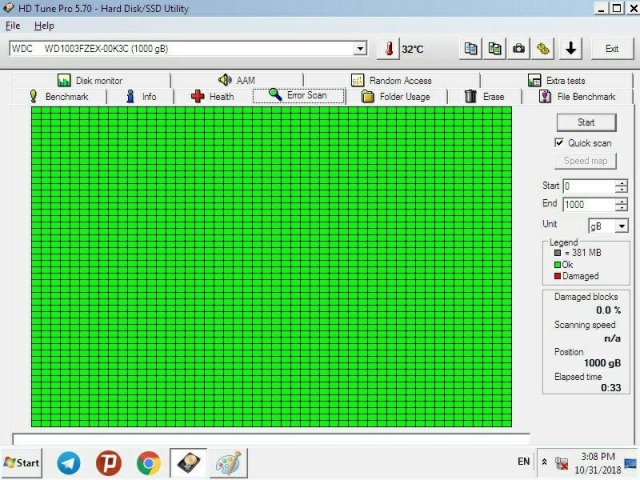Viewport: 640px width, 480px height.
Task: Copy info text to clipboard icon
Action: pos(471,48)
